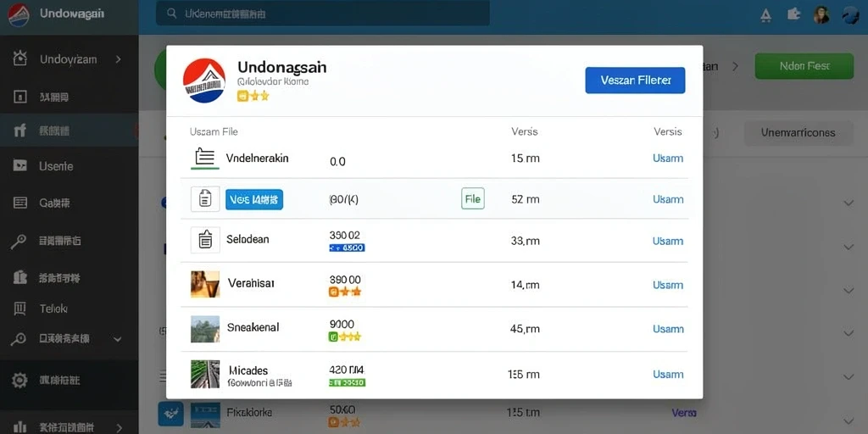Click Usarn link in Vndelnerakin row
The height and width of the screenshot is (434, 868).
668,159
